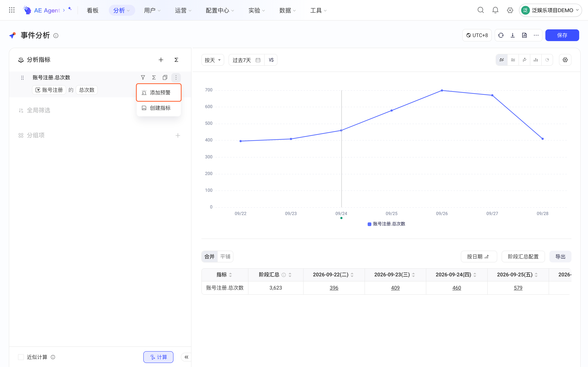Click the 计算 button
Viewport: 588px width, 367px height.
pos(158,357)
